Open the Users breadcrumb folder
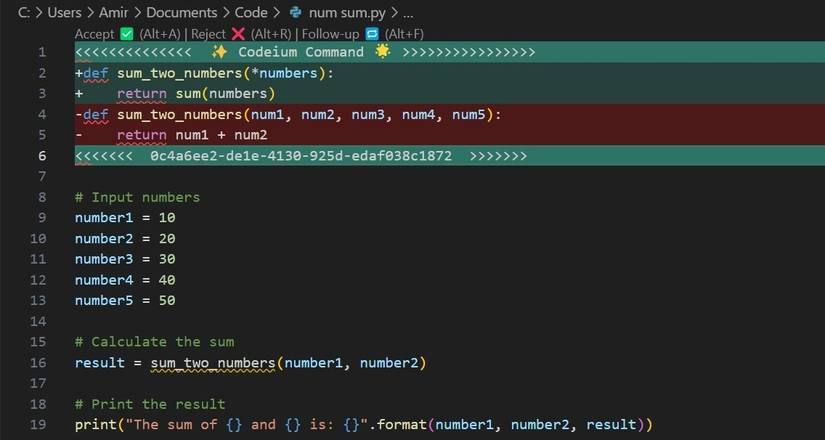 click(65, 13)
